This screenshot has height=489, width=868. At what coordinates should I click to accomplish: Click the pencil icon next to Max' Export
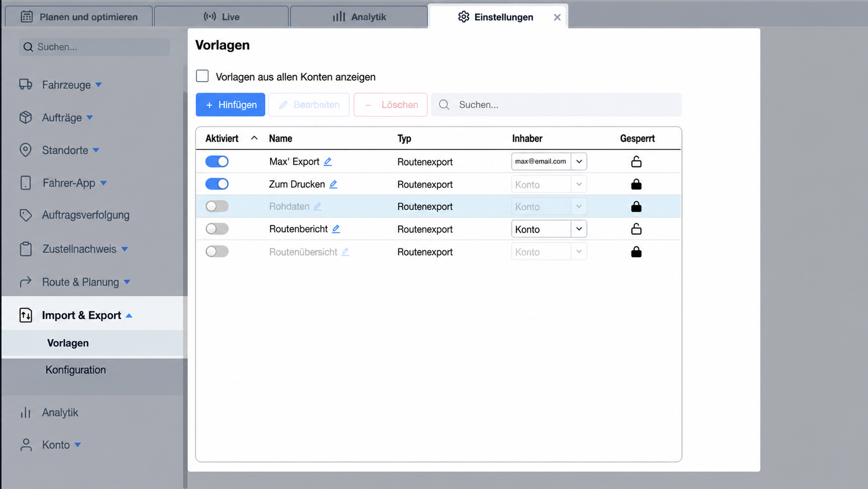328,162
